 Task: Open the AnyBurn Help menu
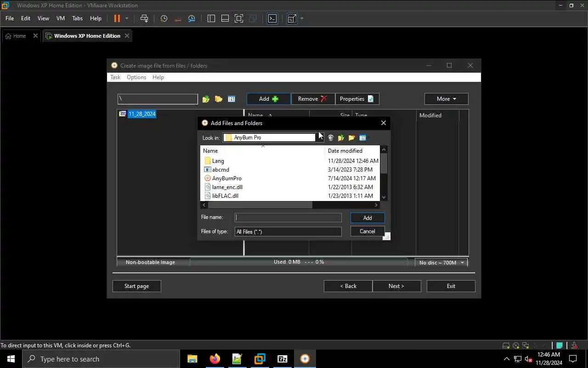(158, 77)
